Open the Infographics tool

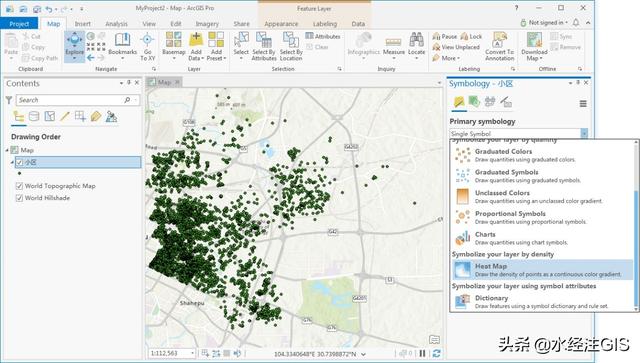coord(363,46)
